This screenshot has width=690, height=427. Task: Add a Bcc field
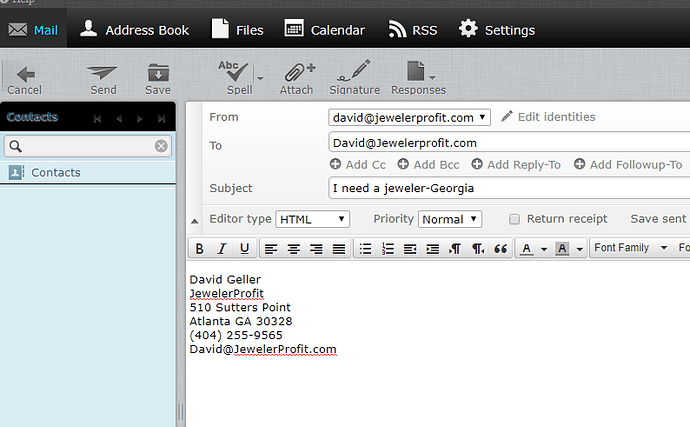click(428, 165)
